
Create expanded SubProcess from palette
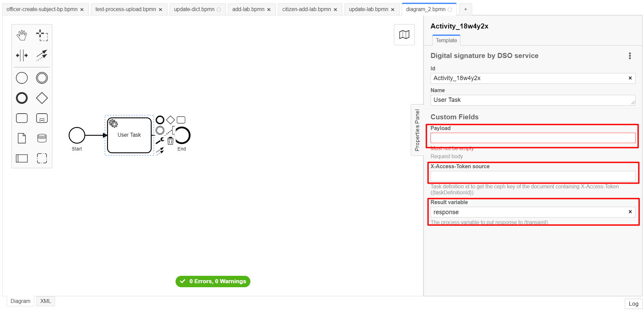[42, 118]
